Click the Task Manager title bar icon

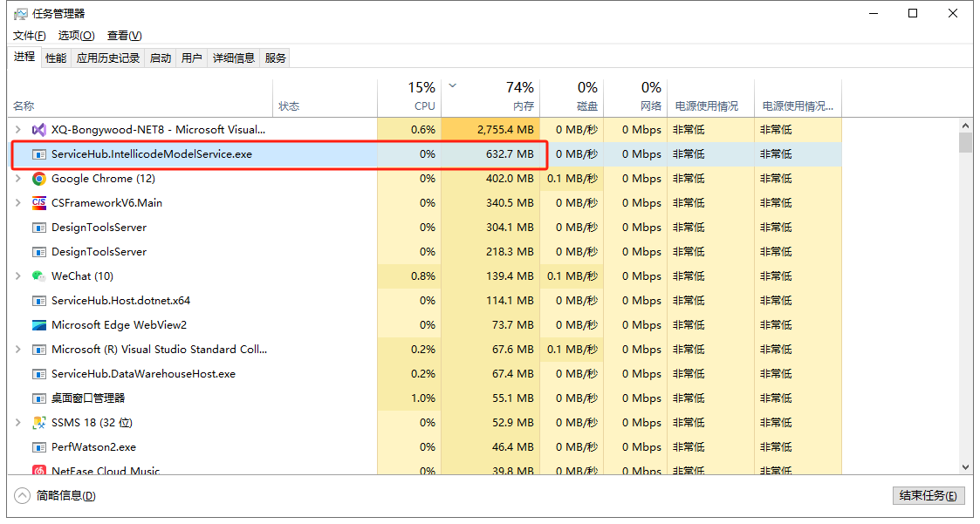[x=21, y=13]
